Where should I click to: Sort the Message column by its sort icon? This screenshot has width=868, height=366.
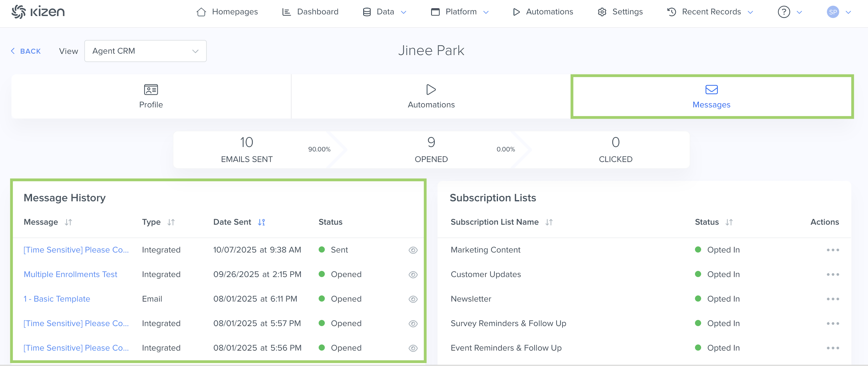coord(68,222)
